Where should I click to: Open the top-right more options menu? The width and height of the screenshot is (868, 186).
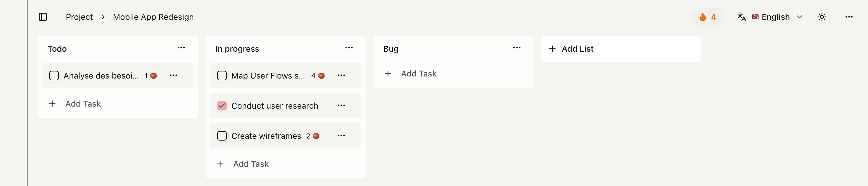(x=848, y=17)
